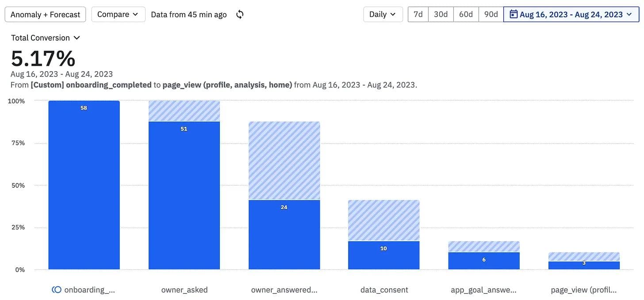Select the striped drop-off area above owner_answered
644x300 pixels.
click(284, 160)
